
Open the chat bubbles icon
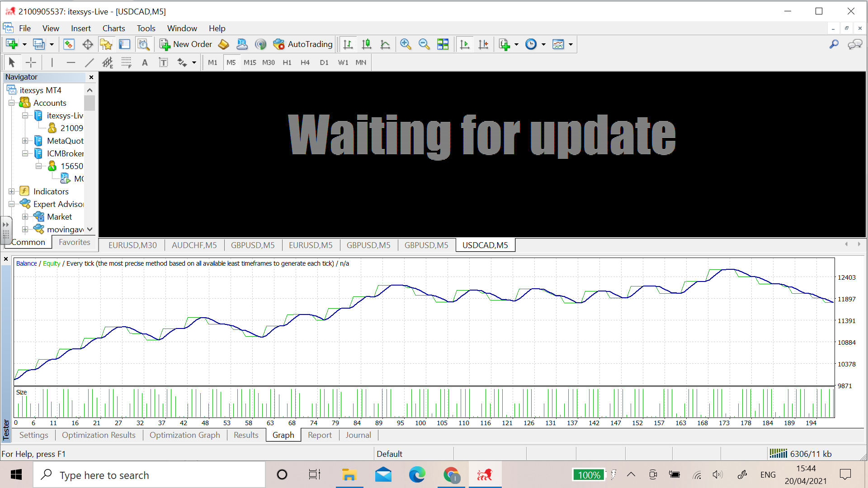coord(855,44)
